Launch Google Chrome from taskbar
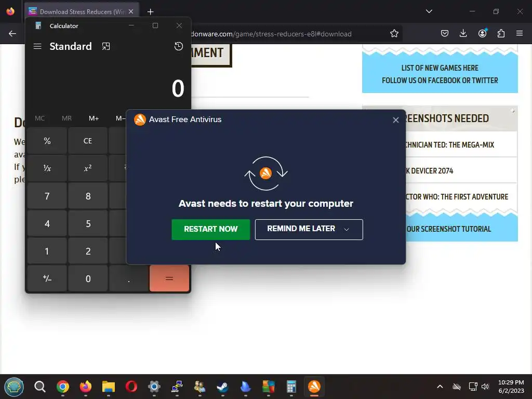Image resolution: width=532 pixels, height=399 pixels. tap(63, 387)
